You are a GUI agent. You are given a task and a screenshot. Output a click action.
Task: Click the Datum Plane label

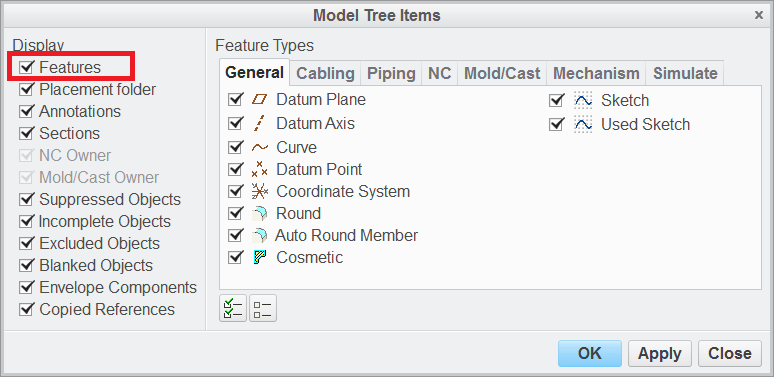pos(321,100)
